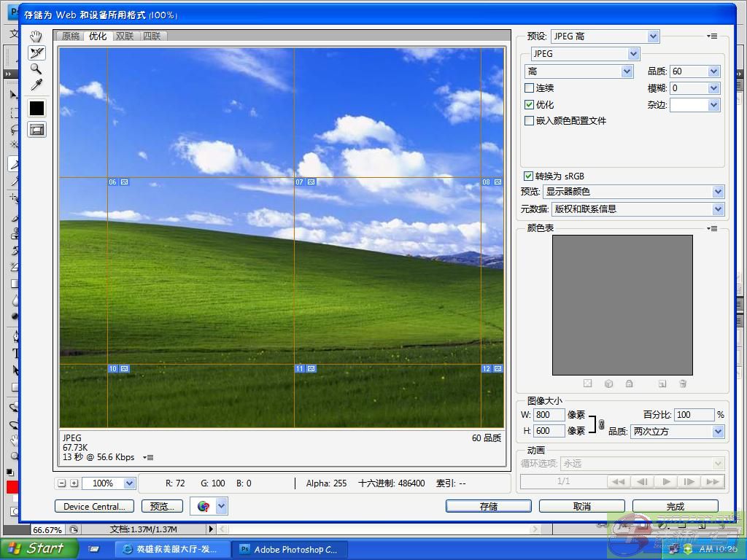Click the new color icon under color table

(662, 384)
